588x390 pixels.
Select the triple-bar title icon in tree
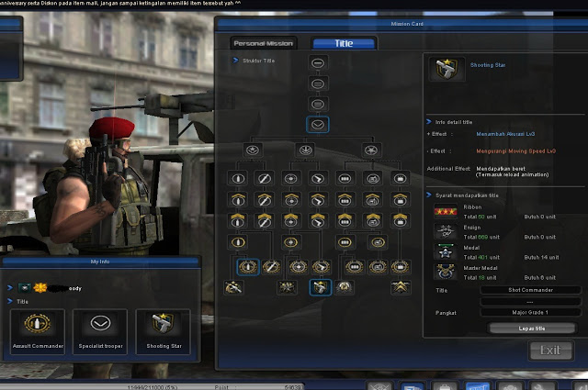click(318, 104)
